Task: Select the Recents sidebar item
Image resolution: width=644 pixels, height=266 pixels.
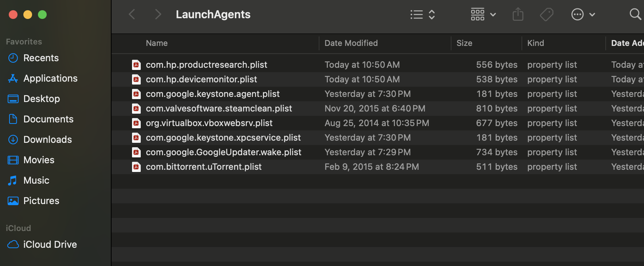Action: pyautogui.click(x=41, y=58)
